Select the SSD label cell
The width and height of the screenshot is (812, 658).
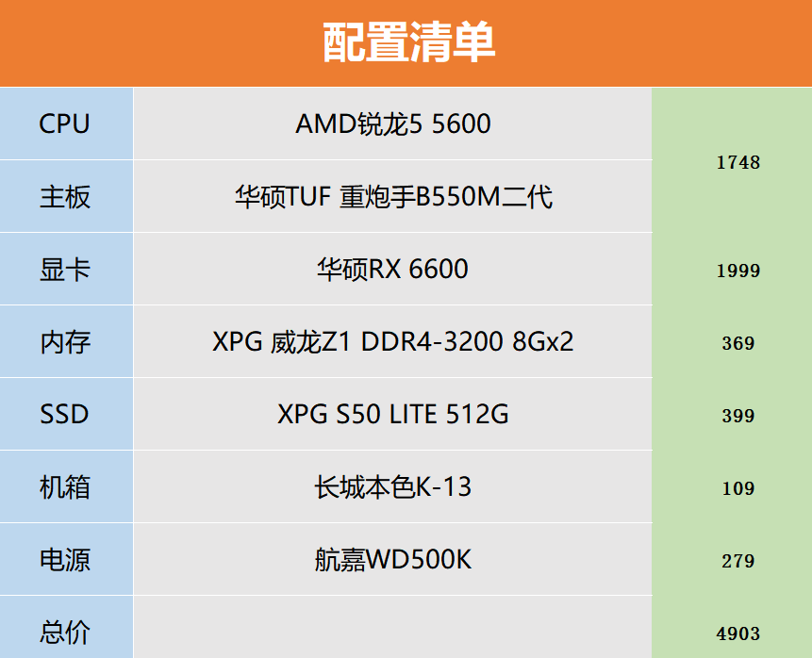(x=66, y=414)
